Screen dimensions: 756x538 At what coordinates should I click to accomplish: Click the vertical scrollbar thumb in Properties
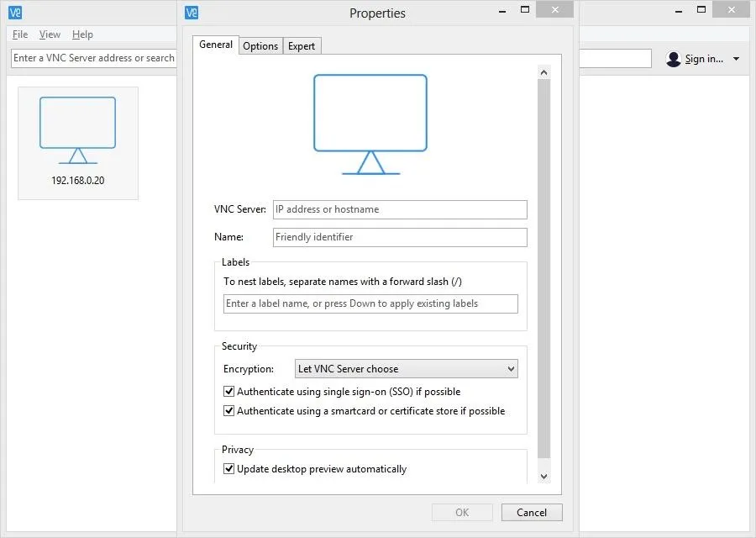pos(543,269)
